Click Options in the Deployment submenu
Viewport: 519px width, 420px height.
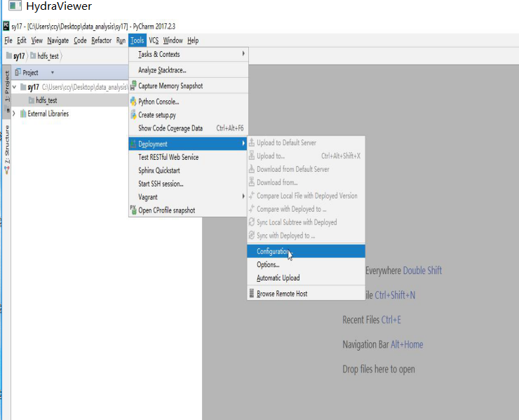(x=268, y=265)
